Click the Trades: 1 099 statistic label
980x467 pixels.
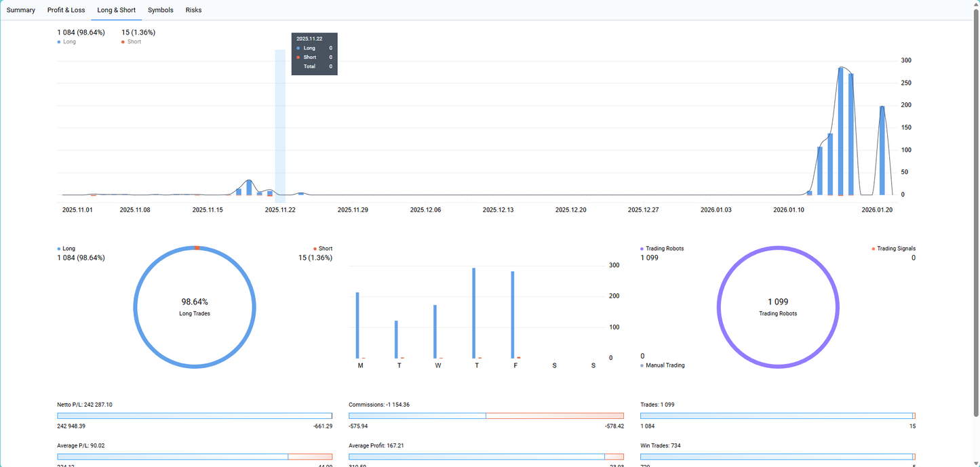656,404
